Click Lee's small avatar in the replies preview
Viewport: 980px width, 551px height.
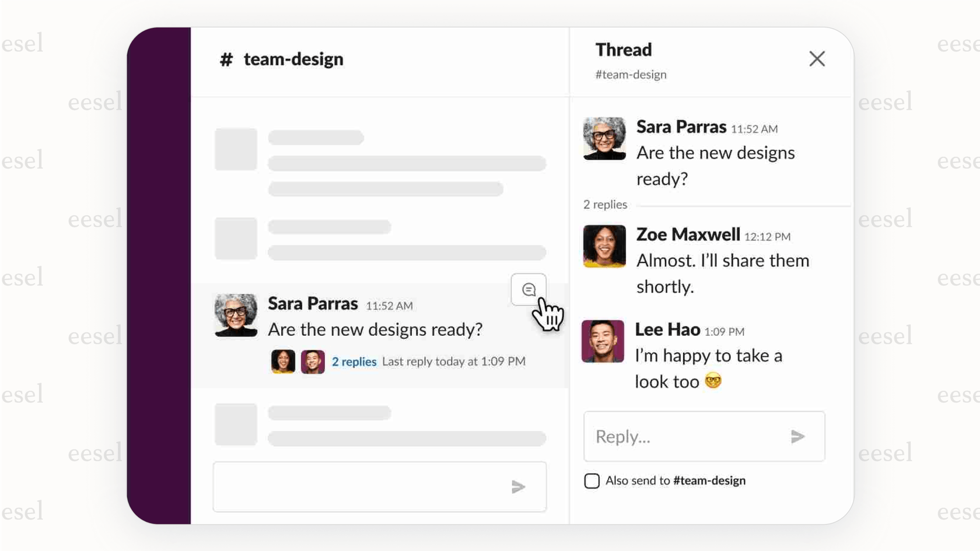point(313,362)
